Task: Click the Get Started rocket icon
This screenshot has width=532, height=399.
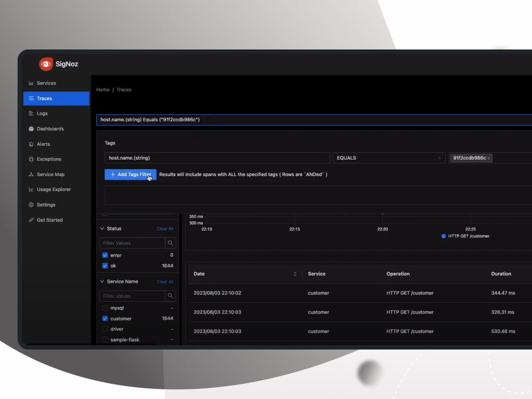Action: (31, 220)
